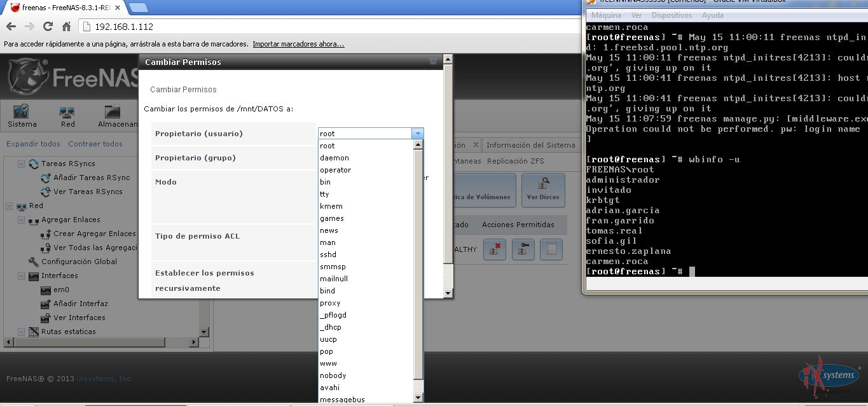Click the tree panel scrollbar down arrow

204,332
